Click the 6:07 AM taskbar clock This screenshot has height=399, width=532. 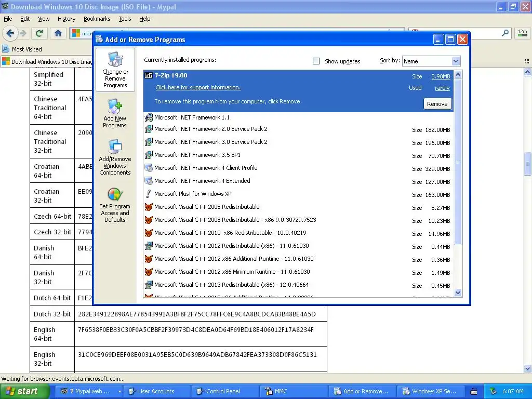513,391
